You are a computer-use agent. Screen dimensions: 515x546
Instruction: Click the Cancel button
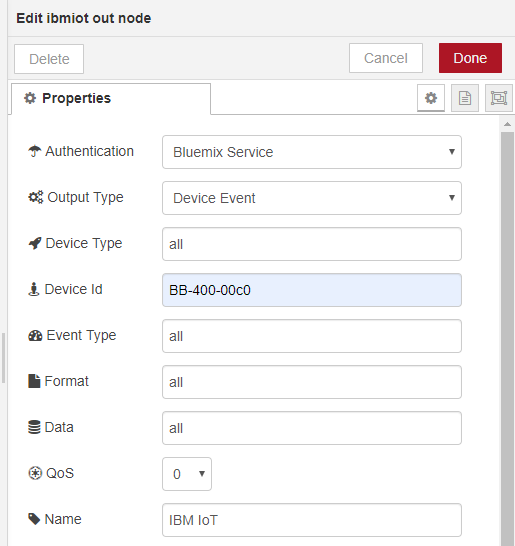pyautogui.click(x=386, y=58)
